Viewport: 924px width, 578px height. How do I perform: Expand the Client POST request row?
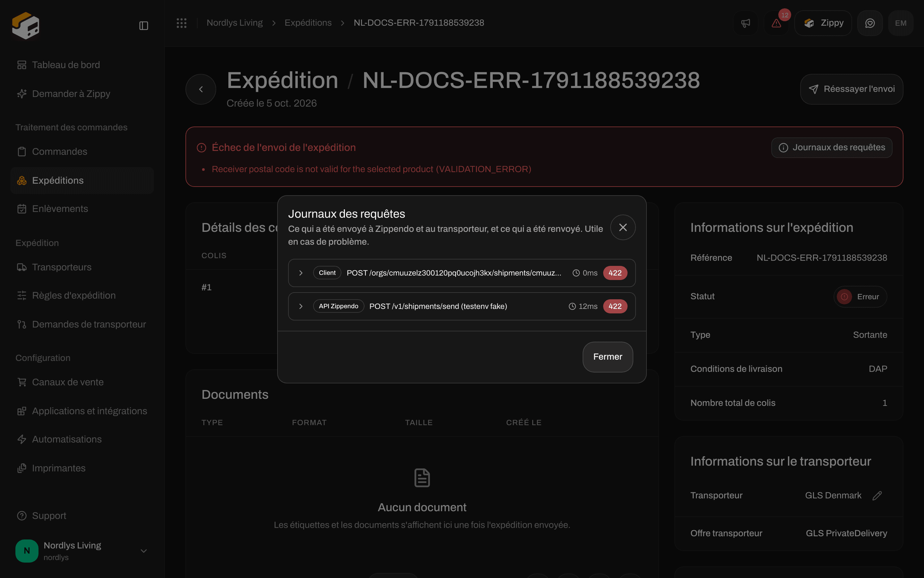(462, 273)
